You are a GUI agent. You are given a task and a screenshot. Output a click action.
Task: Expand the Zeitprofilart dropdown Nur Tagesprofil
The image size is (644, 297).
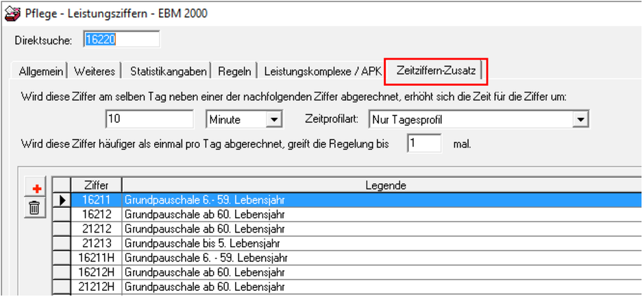580,120
